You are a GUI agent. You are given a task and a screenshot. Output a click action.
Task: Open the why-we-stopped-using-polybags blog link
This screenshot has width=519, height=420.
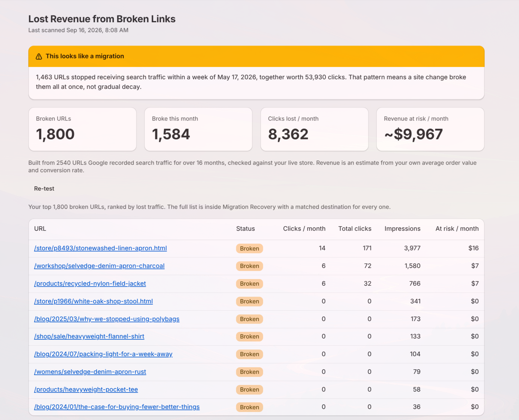pos(107,319)
